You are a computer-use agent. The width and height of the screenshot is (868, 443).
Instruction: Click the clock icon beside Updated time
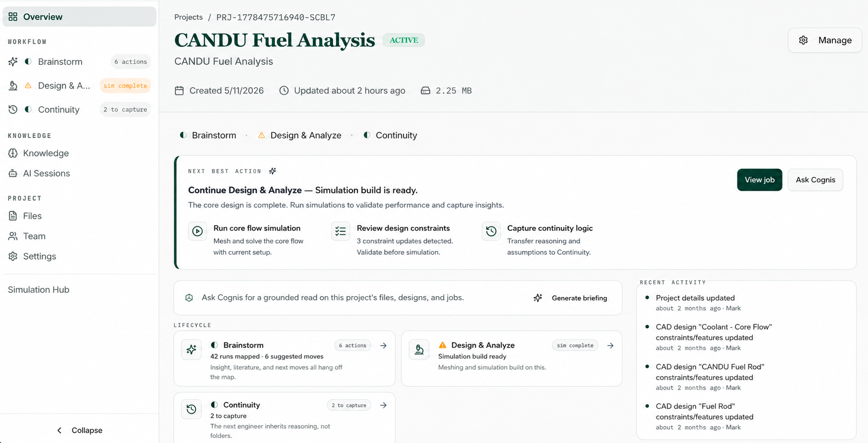point(284,90)
